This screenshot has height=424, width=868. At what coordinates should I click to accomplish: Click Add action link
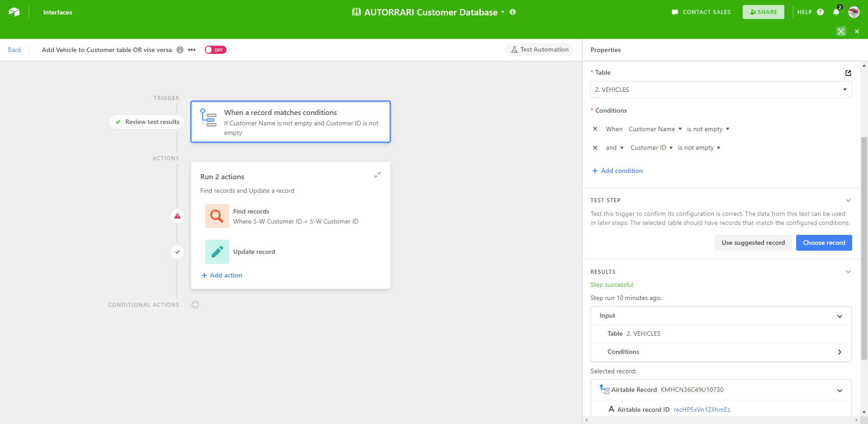tap(222, 275)
